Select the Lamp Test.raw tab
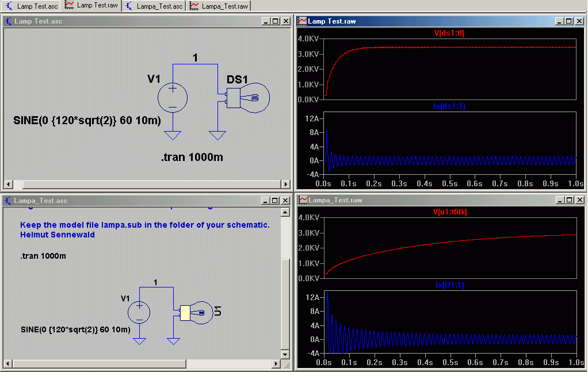 tap(91, 6)
